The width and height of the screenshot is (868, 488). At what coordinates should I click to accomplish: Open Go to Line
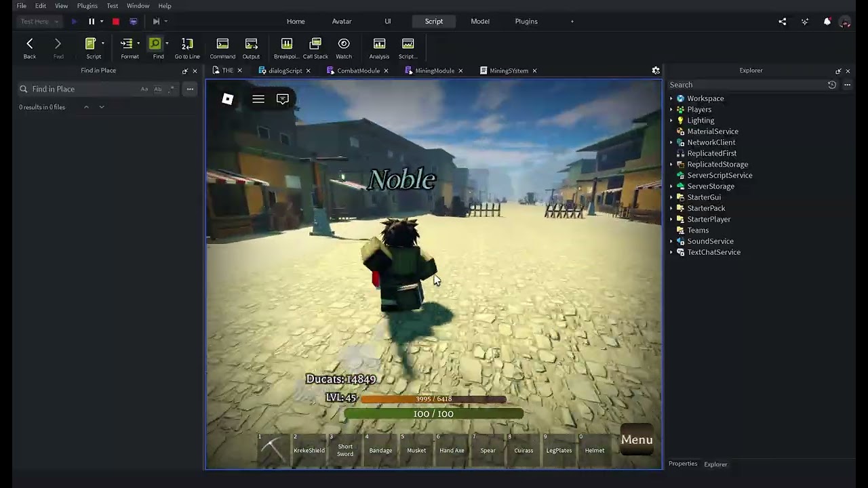click(x=187, y=48)
